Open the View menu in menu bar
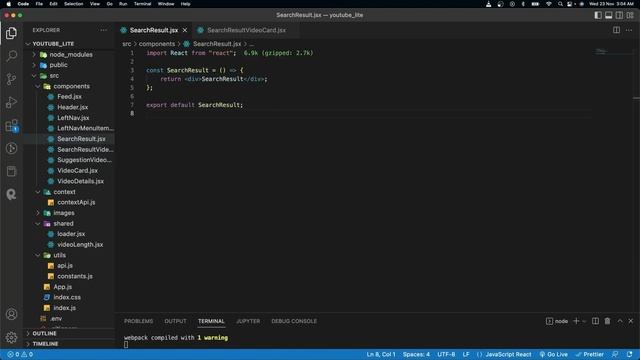Image resolution: width=640 pixels, height=360 pixels. click(x=95, y=4)
